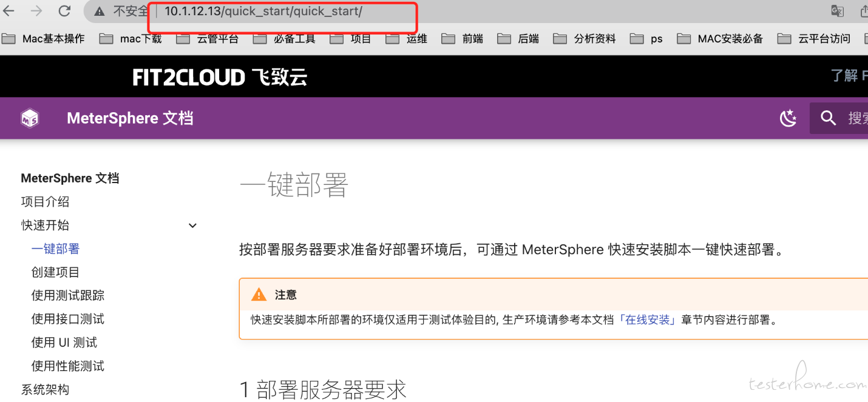Open the 必备工具 bookmark folder

(285, 39)
